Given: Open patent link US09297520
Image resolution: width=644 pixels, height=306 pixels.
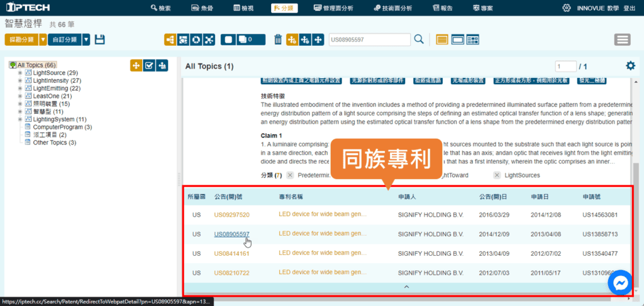Looking at the screenshot, I should click(231, 215).
